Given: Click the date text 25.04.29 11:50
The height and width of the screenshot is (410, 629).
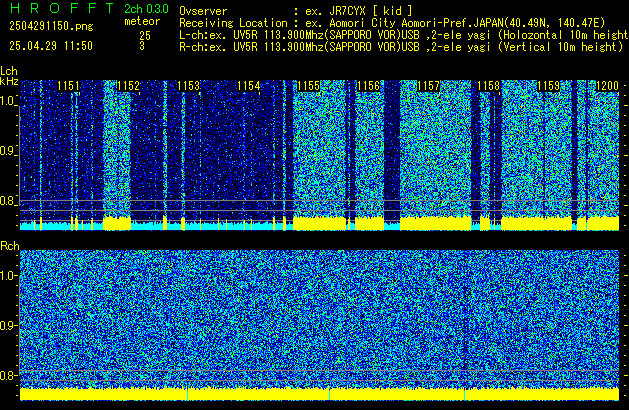Looking at the screenshot, I should tap(51, 46).
